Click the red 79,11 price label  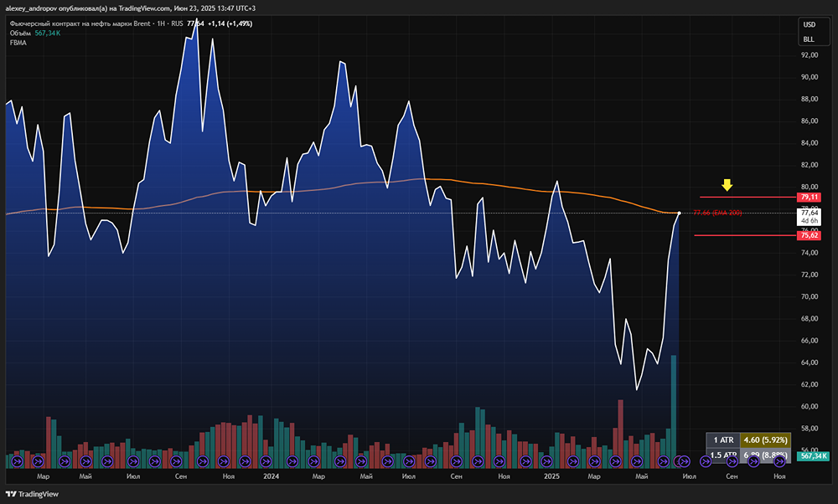(810, 197)
